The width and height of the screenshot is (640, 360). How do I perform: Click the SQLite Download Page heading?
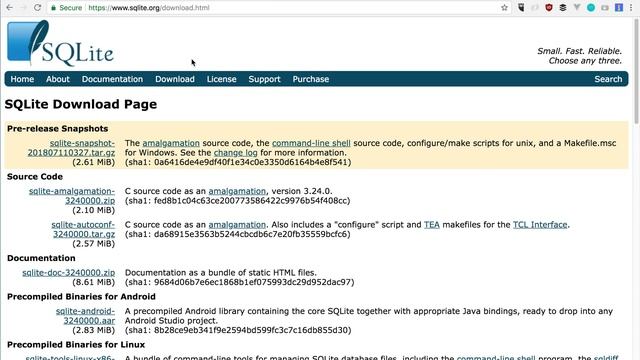point(81,104)
